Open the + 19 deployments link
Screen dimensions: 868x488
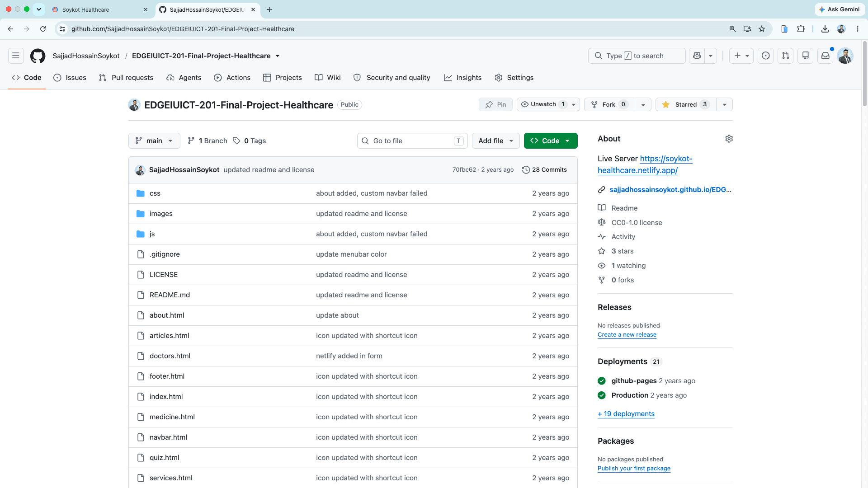pos(626,414)
